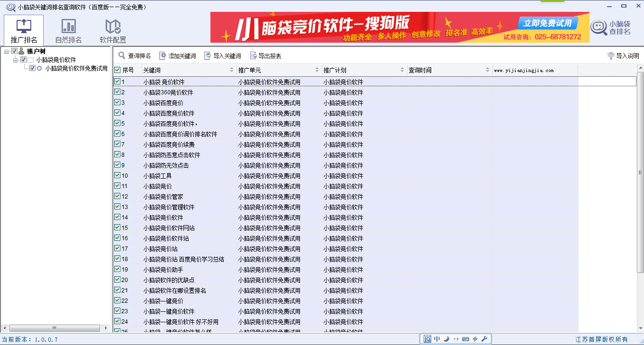Click the table's vertical scrollbar thumb
Screen dimensions: 644x345
point(640,173)
